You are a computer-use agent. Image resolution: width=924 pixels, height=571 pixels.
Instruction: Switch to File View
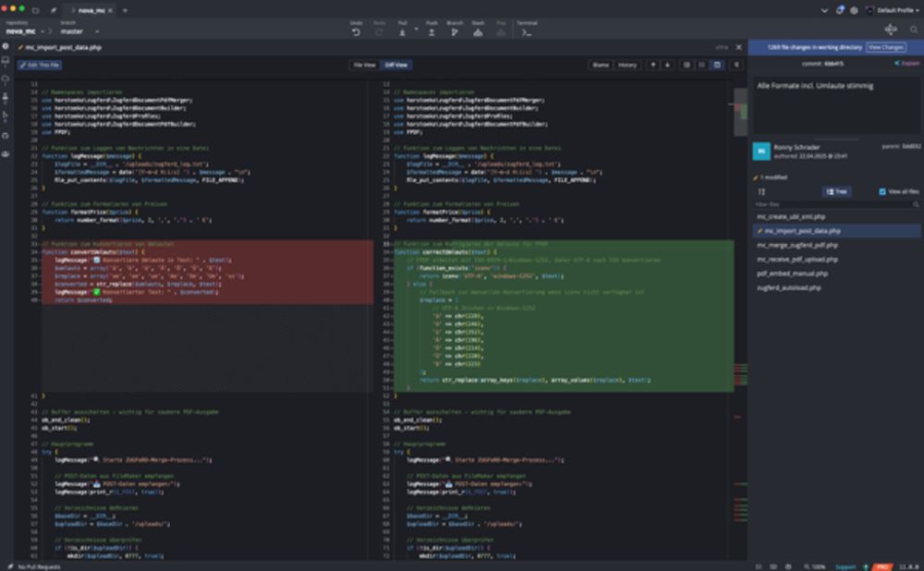(364, 65)
